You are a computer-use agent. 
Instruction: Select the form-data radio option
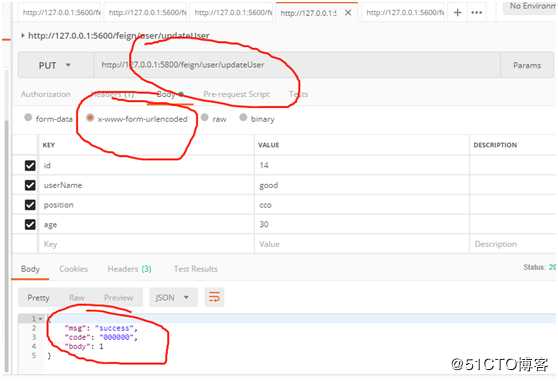click(28, 117)
